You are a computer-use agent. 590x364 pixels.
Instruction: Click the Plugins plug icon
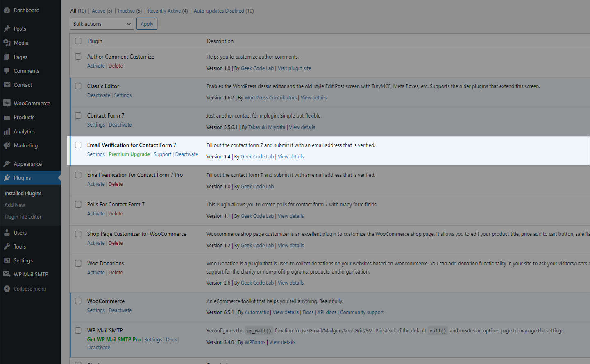[x=7, y=178]
